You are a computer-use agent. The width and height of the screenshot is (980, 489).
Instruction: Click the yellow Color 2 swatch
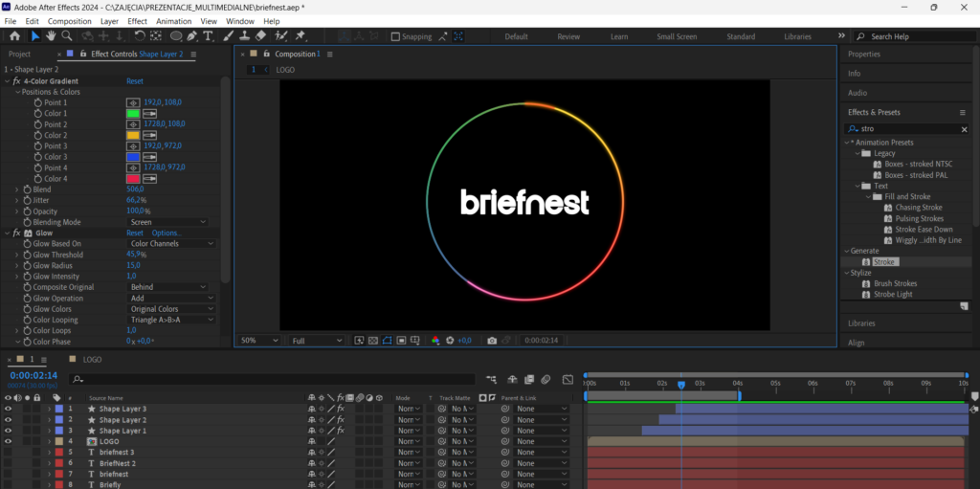133,135
